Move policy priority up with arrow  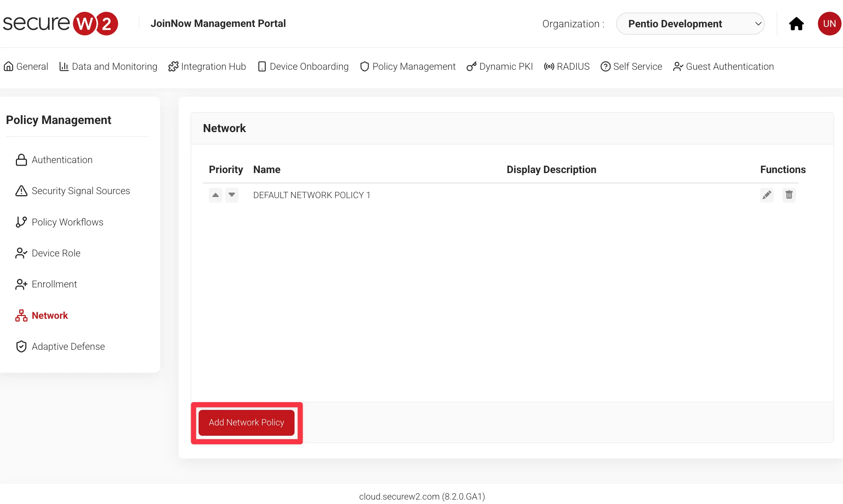(x=216, y=195)
